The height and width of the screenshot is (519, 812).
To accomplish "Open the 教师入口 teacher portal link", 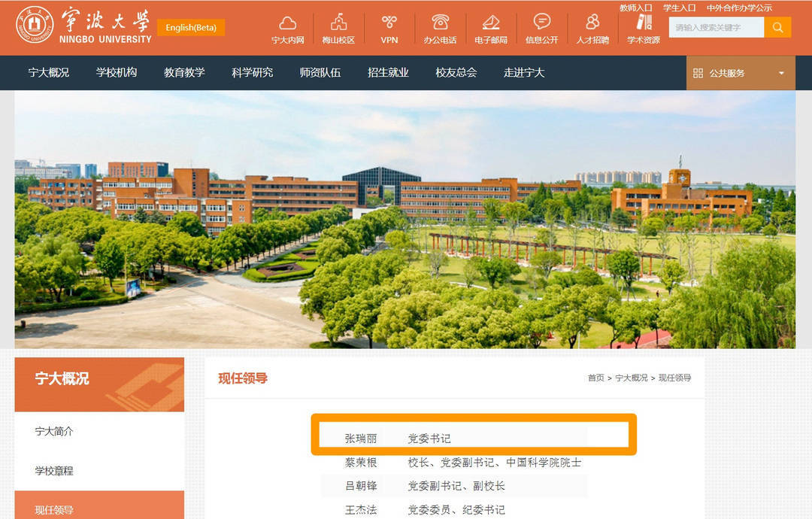I will point(635,7).
